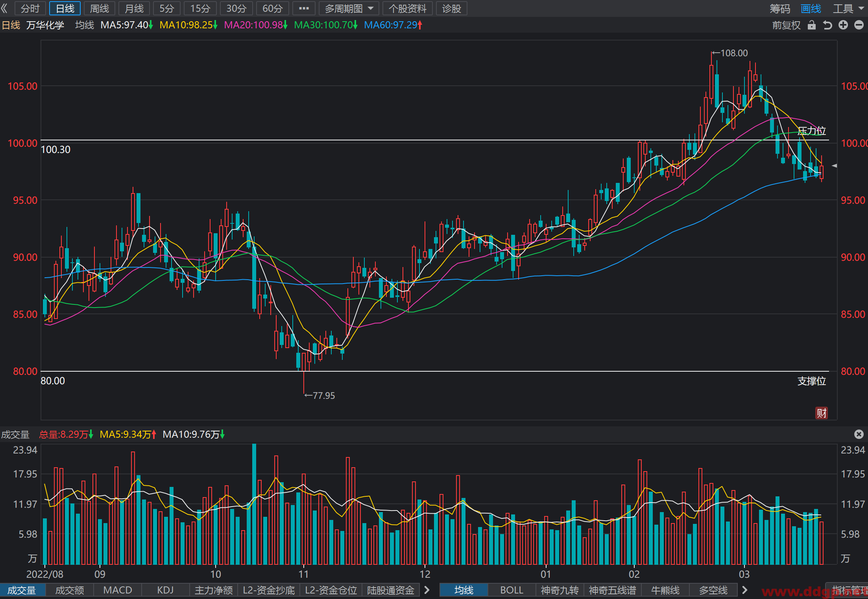
Task: Expand the 多周期图 dropdown
Action: point(349,8)
